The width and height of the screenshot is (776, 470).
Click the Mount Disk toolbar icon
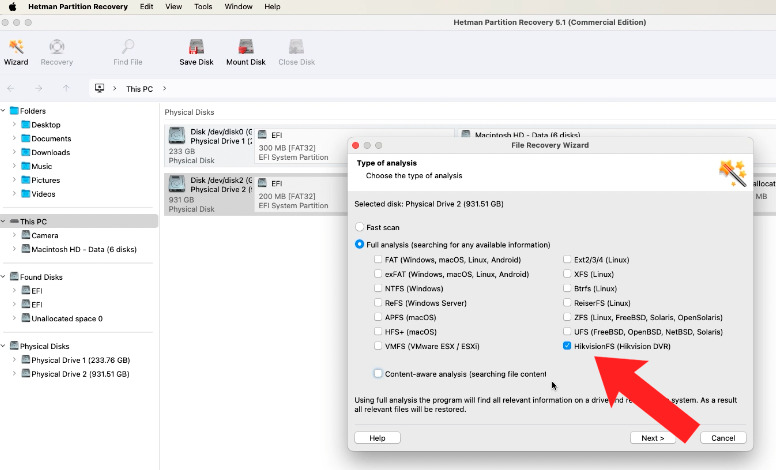pyautogui.click(x=246, y=53)
